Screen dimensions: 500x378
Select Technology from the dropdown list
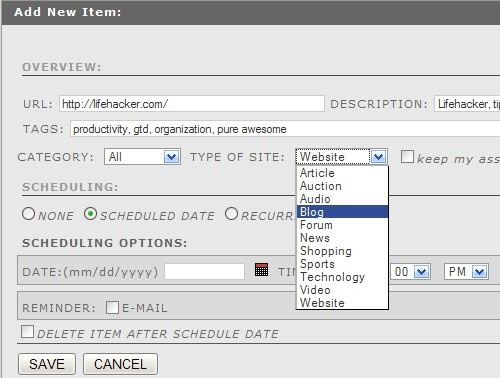click(x=342, y=277)
